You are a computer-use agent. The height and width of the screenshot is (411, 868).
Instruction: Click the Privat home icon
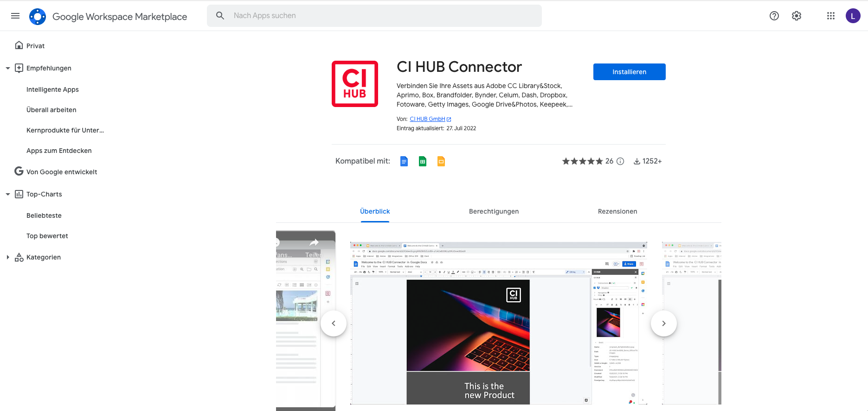click(19, 45)
